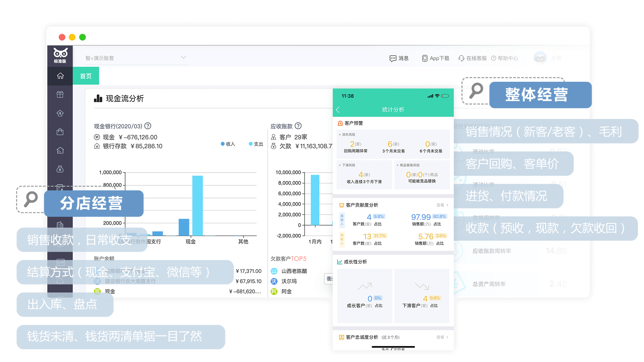Click help icon beside 现金银行(2020/03)

(x=148, y=126)
